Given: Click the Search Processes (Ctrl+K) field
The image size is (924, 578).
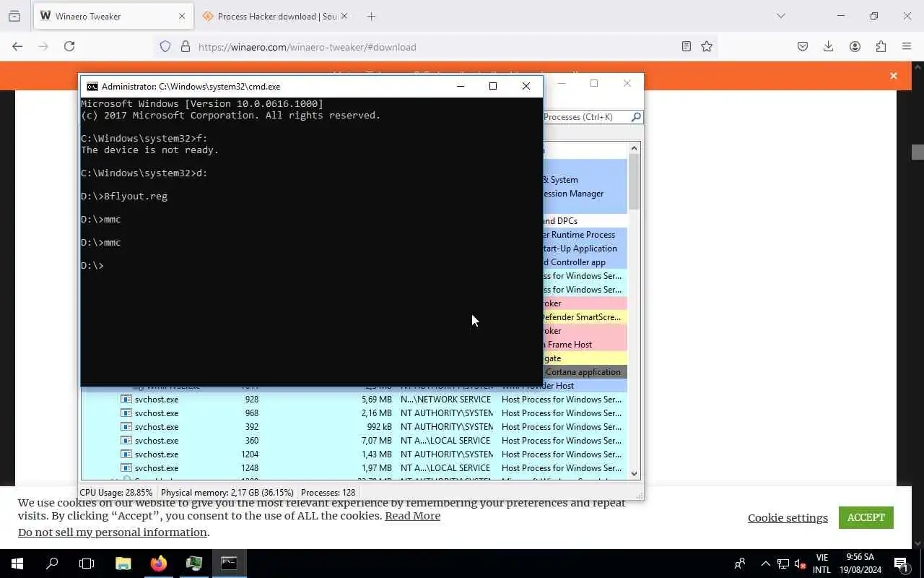Looking at the screenshot, I should pos(585,116).
